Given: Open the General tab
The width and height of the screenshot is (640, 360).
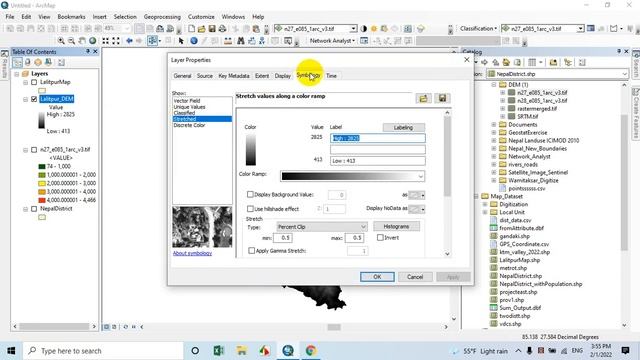Looking at the screenshot, I should tap(182, 76).
